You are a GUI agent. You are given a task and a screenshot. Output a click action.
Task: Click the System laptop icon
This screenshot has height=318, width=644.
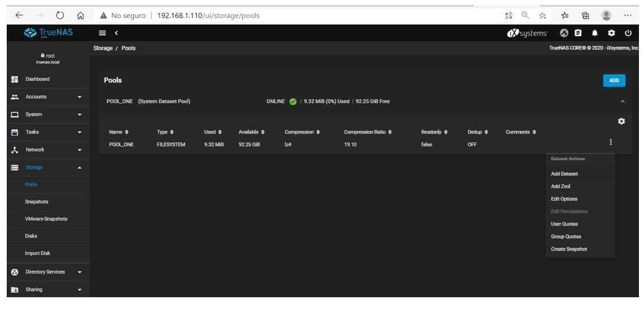15,114
